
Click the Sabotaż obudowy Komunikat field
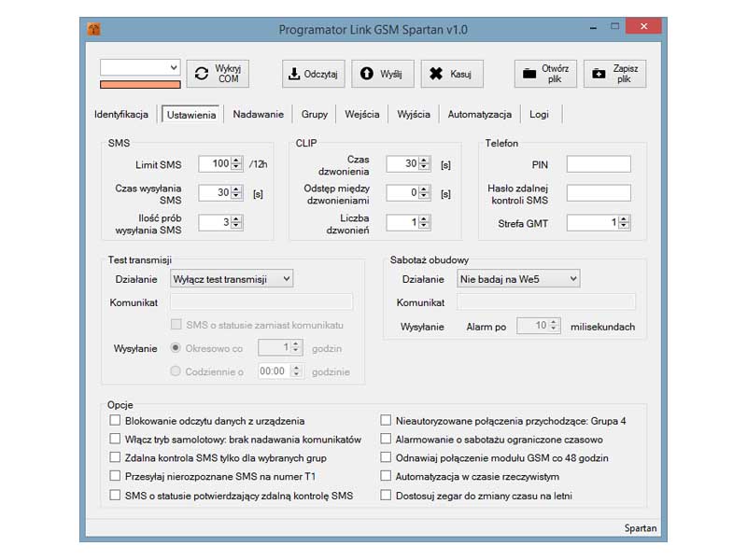tap(546, 302)
